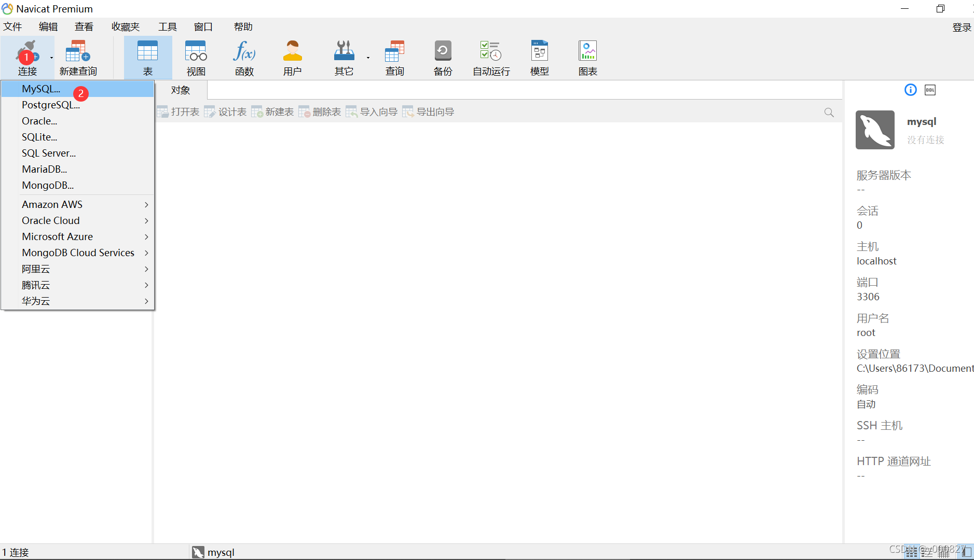Choose SQLite... connection type
Screen dimensions: 974x560
pos(78,137)
